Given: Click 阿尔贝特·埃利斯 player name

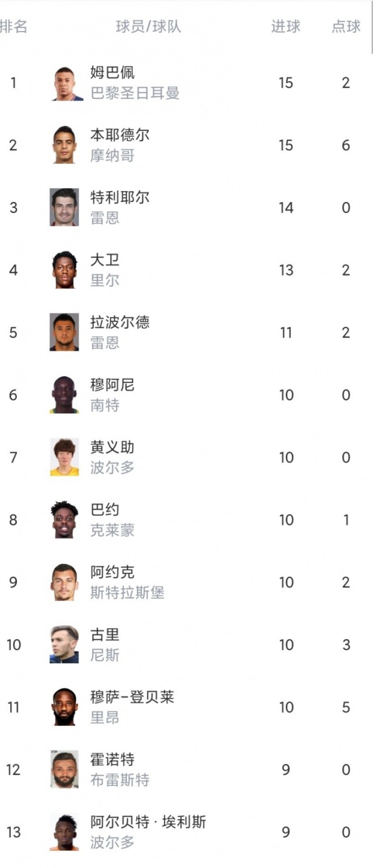Looking at the screenshot, I should click(148, 822).
